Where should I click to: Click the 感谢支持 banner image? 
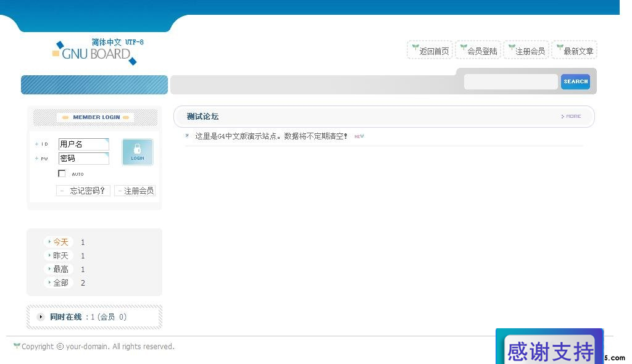coord(550,346)
